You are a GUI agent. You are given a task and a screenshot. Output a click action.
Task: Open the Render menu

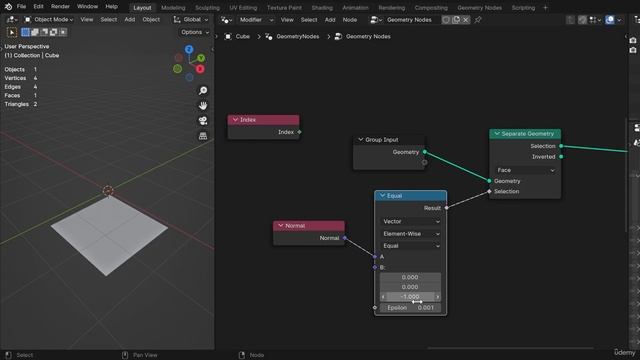coord(60,7)
